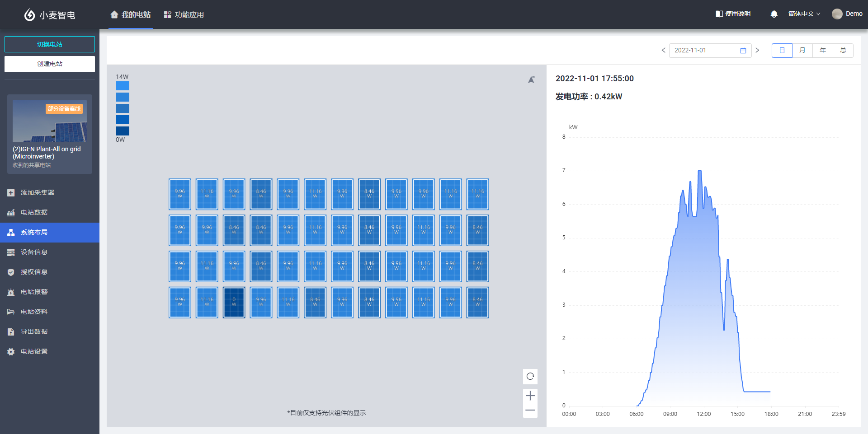
Task: Zoom out the layout with minus icon
Action: click(x=530, y=411)
